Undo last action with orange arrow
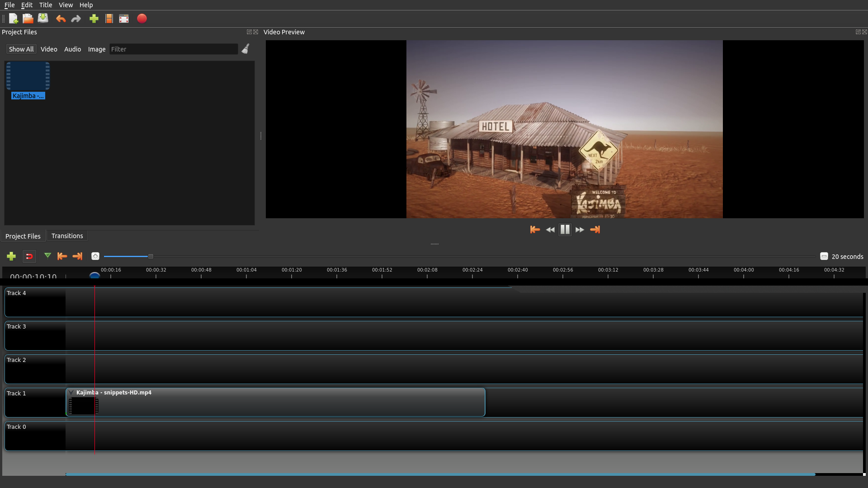The width and height of the screenshot is (868, 488). (61, 19)
